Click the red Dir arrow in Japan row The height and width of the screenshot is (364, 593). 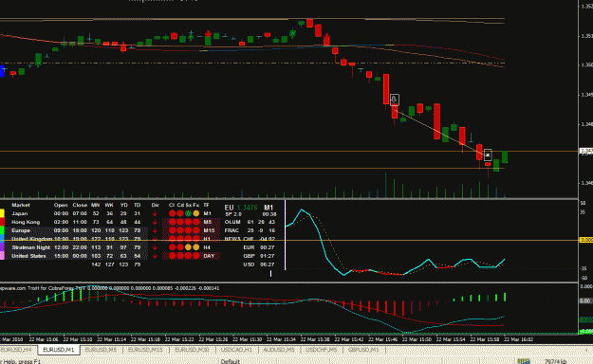pyautogui.click(x=155, y=213)
